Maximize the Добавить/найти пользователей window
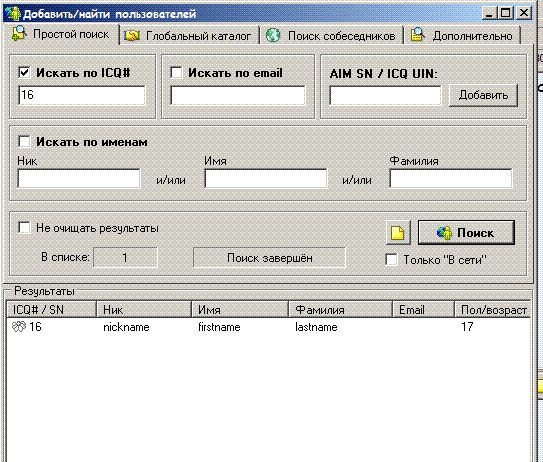The height and width of the screenshot is (462, 543). pos(506,14)
